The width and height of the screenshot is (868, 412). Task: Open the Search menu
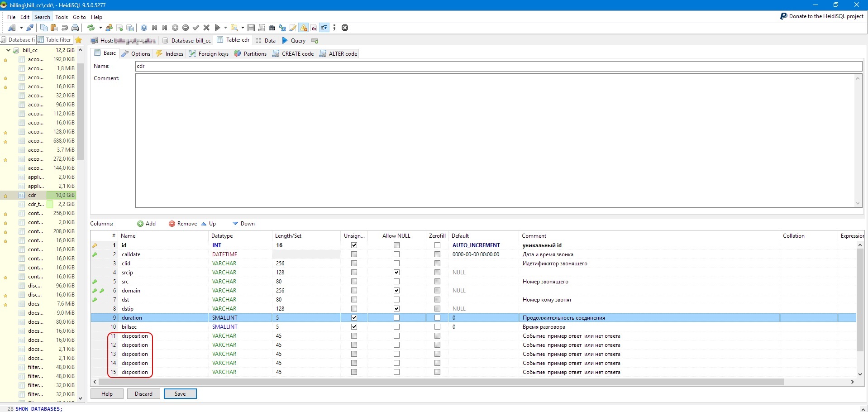click(x=42, y=17)
